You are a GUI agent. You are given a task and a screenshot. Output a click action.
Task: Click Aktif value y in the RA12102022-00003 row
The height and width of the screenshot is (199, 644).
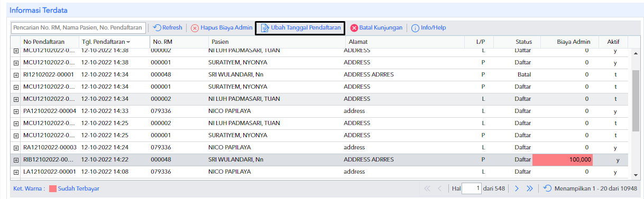click(615, 148)
